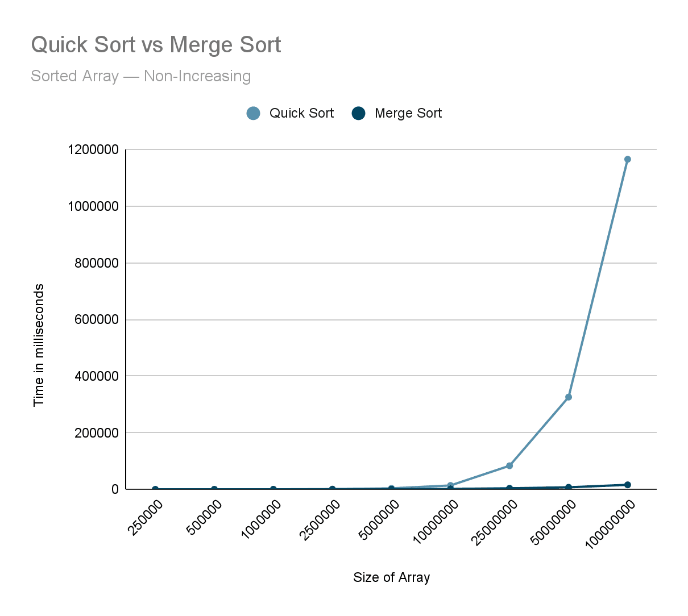This screenshot has width=688, height=616.
Task: Click the chart title Quick Sort vs Merge Sort
Action: point(156,45)
